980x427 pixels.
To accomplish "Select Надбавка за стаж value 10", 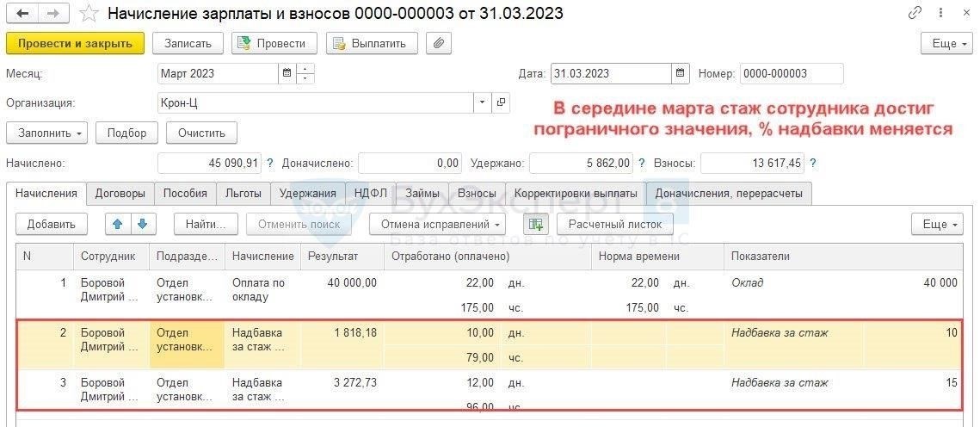I will pyautogui.click(x=951, y=332).
